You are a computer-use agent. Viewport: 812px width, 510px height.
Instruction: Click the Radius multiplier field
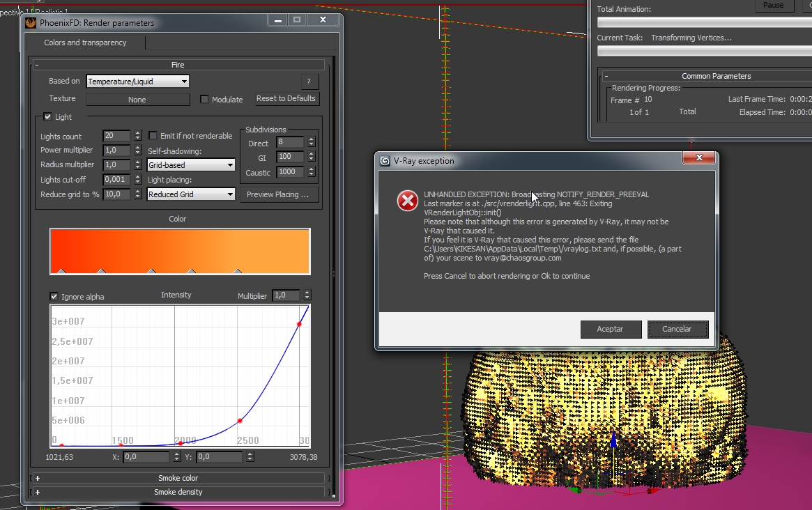point(116,164)
